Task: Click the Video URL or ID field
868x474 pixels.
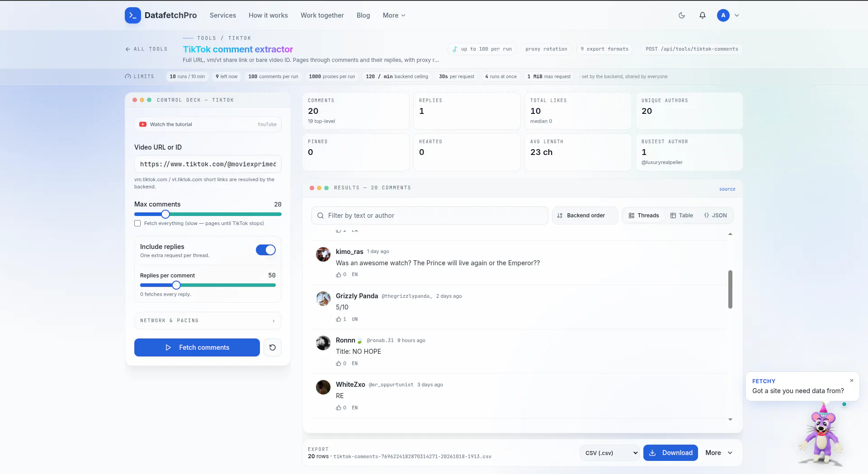Action: click(x=208, y=164)
